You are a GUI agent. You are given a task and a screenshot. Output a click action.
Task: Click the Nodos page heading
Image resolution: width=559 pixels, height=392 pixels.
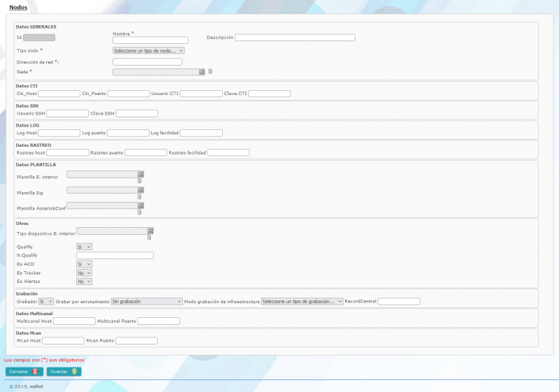pyautogui.click(x=18, y=8)
